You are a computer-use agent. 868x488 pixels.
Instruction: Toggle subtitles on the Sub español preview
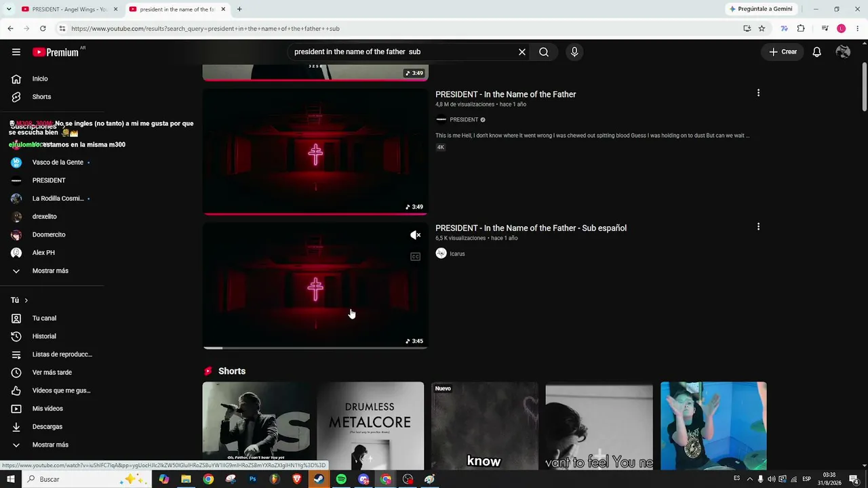[x=416, y=257]
